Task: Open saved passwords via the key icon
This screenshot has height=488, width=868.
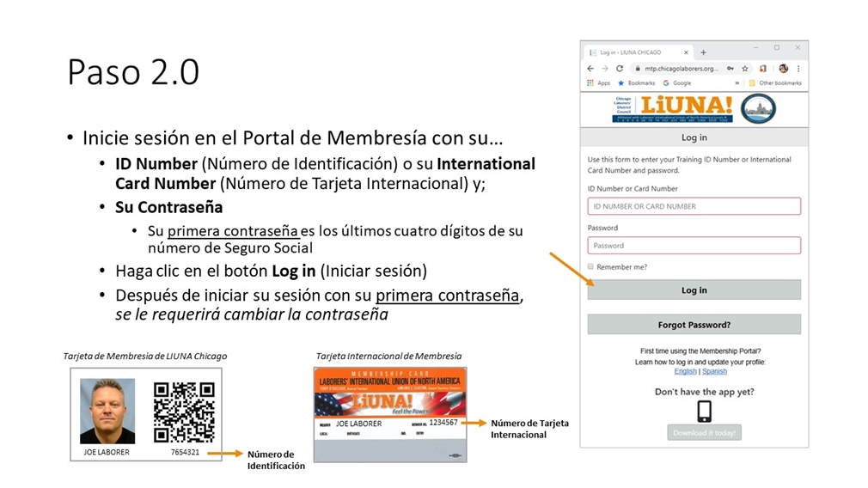Action: (x=730, y=69)
